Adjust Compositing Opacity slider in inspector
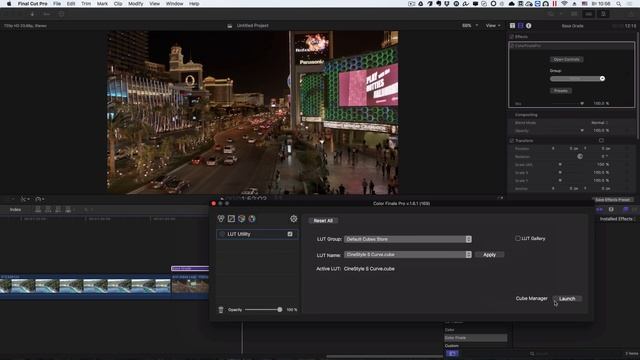The image size is (640, 360). point(582,131)
